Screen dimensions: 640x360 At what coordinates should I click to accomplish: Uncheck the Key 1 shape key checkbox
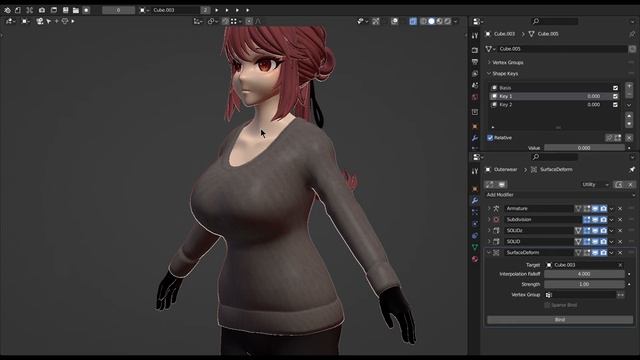tap(615, 96)
